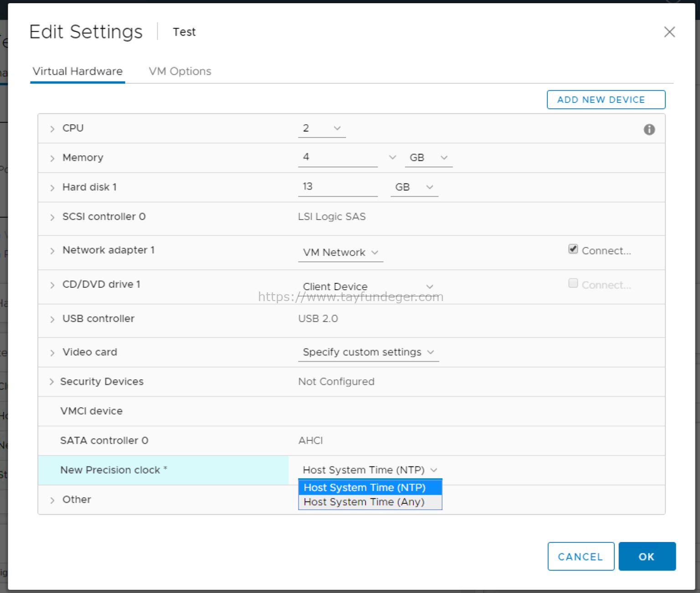Expand the Memory settings section
This screenshot has height=593, width=700.
[52, 158]
